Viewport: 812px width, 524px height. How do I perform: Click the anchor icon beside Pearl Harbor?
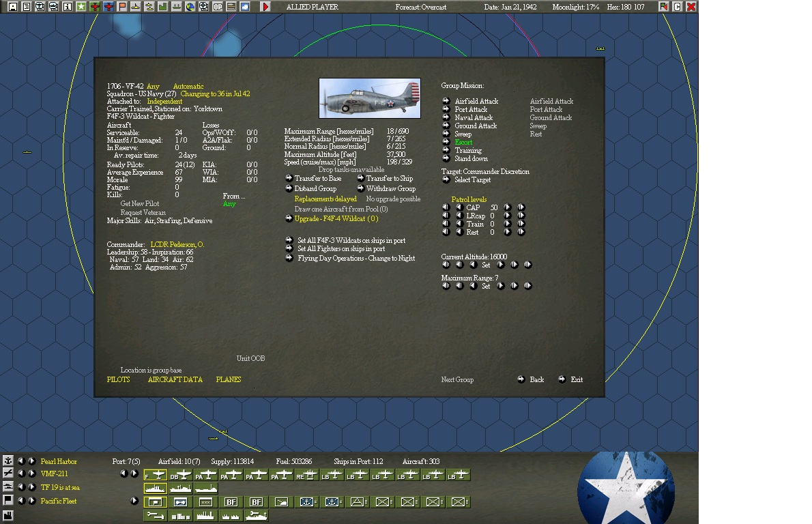tap(8, 461)
